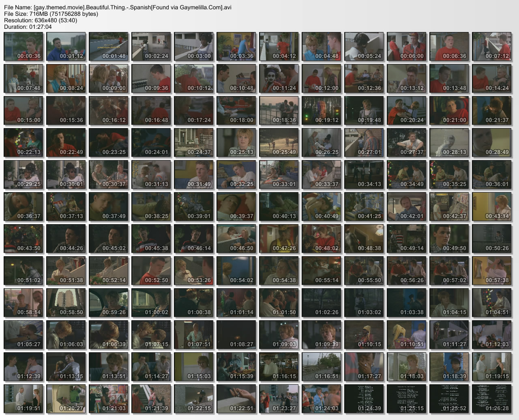Open the thumbnail marked 00:07:12
The image size is (519, 420).
pyautogui.click(x=492, y=47)
